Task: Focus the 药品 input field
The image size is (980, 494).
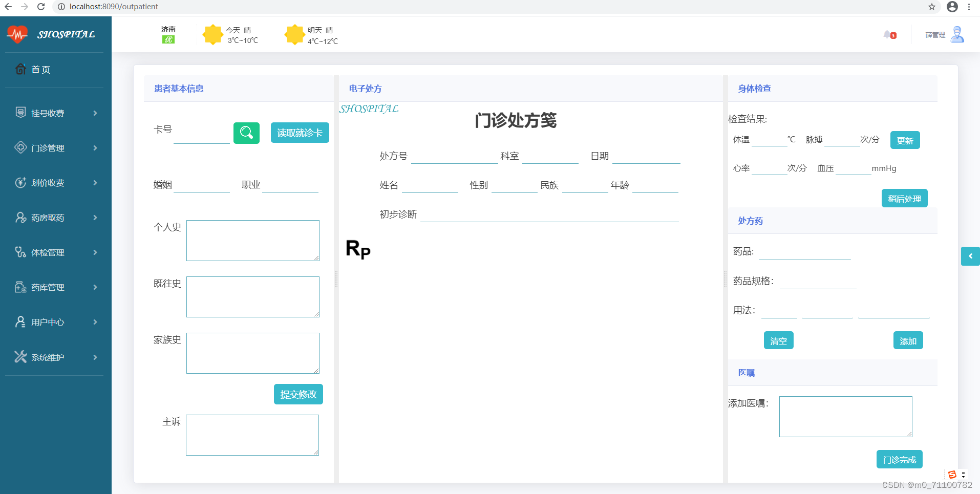Action: click(x=805, y=252)
